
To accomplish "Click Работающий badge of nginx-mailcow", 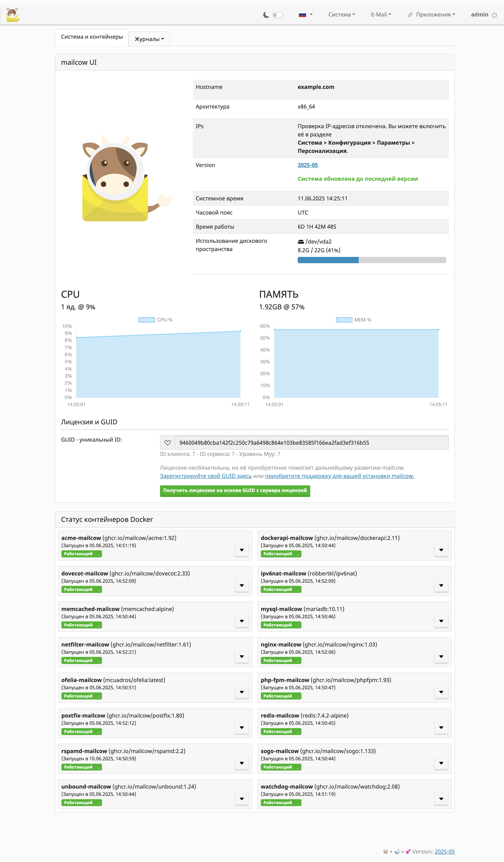I will (281, 661).
